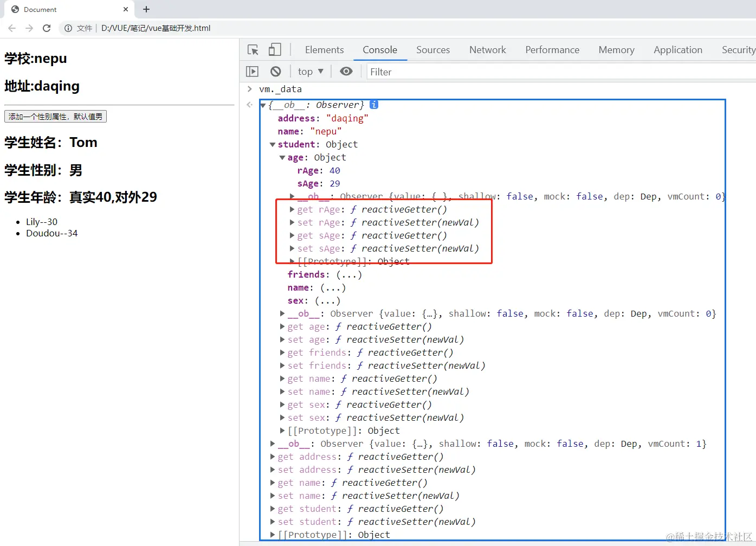Expand the set friends reactiveSetter entry

(x=282, y=365)
